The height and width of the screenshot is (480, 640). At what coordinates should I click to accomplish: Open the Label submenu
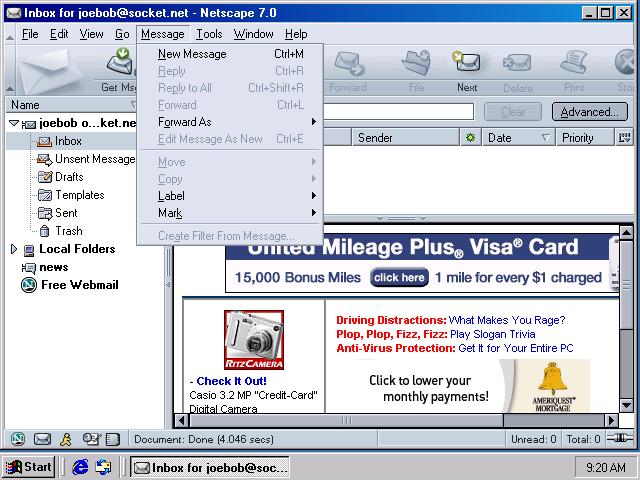coord(230,196)
